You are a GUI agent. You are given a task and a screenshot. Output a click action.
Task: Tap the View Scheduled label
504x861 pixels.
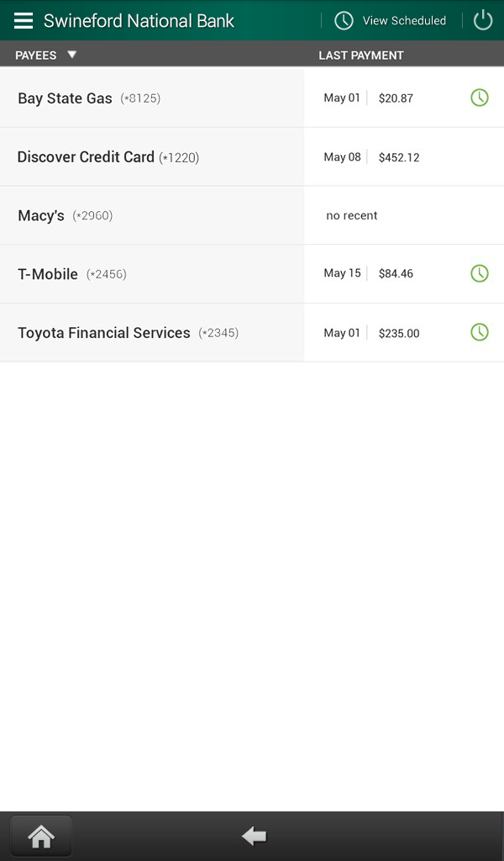(x=406, y=20)
